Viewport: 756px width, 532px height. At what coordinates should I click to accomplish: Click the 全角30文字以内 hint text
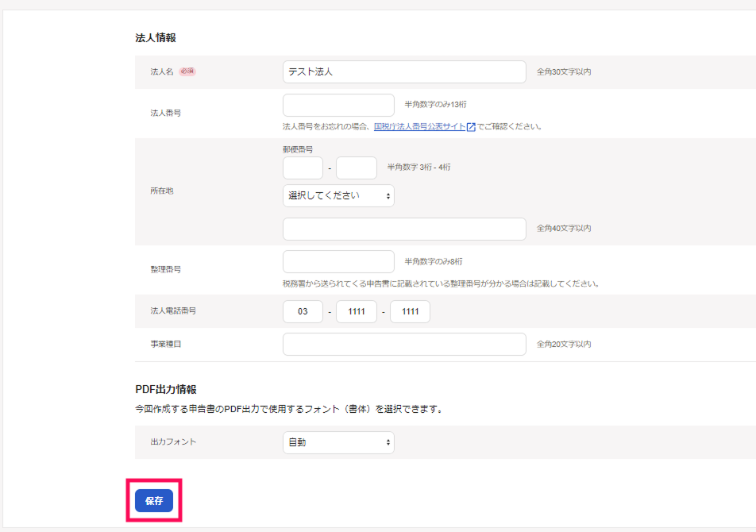564,71
